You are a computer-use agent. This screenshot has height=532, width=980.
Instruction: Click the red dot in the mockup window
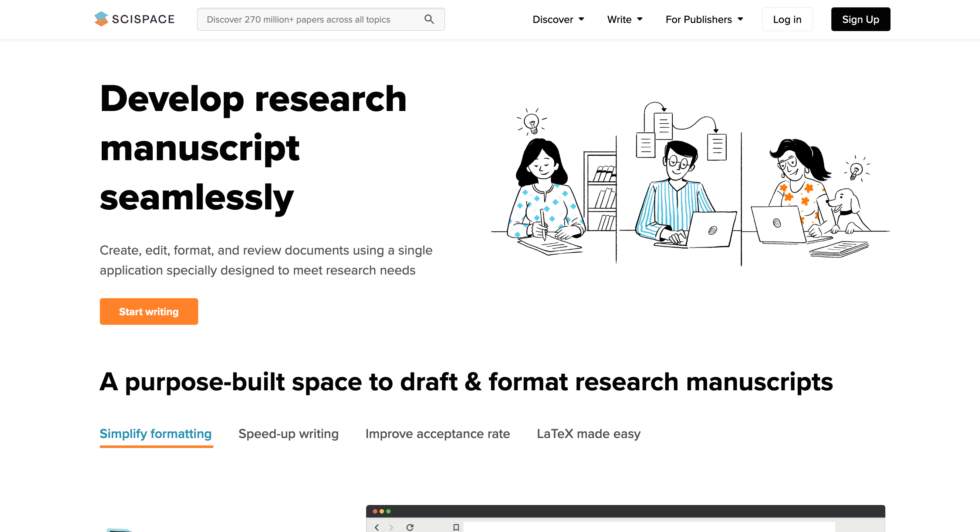375,511
